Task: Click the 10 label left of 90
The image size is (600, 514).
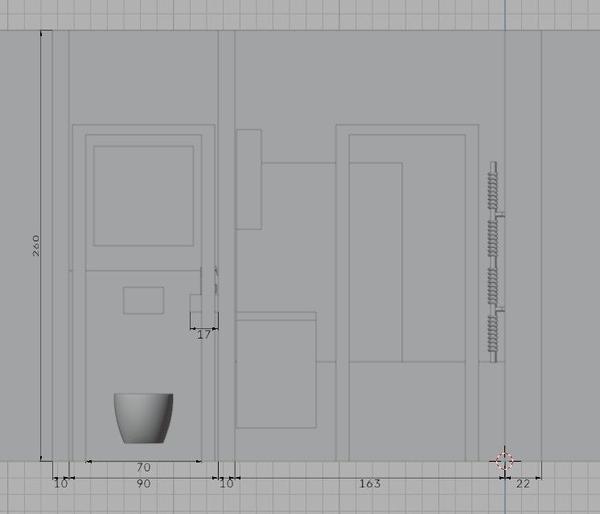Action: click(x=60, y=484)
